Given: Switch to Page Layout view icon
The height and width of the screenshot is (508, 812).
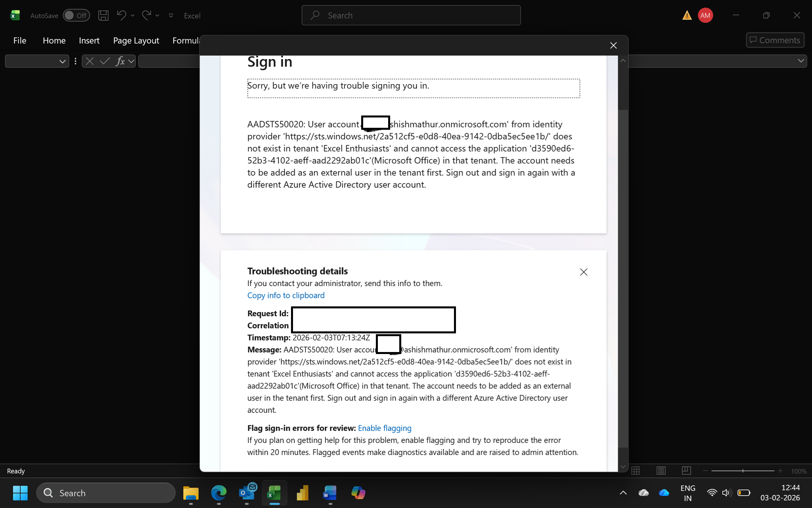Looking at the screenshot, I should click(x=661, y=471).
